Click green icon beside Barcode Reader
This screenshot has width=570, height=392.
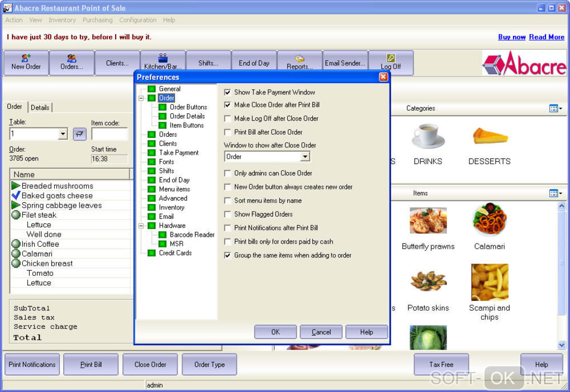click(163, 235)
